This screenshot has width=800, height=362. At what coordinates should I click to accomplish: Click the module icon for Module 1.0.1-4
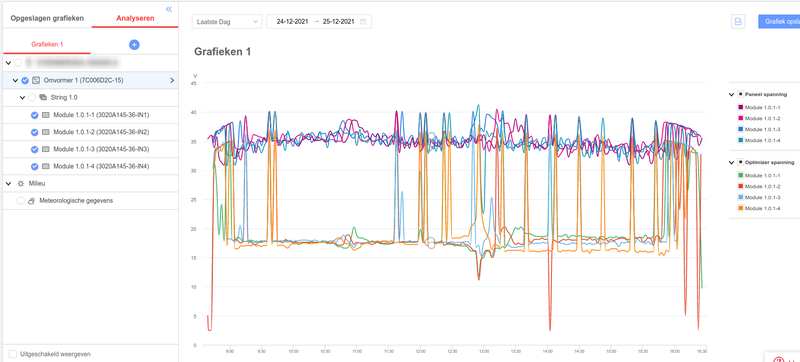tap(45, 166)
